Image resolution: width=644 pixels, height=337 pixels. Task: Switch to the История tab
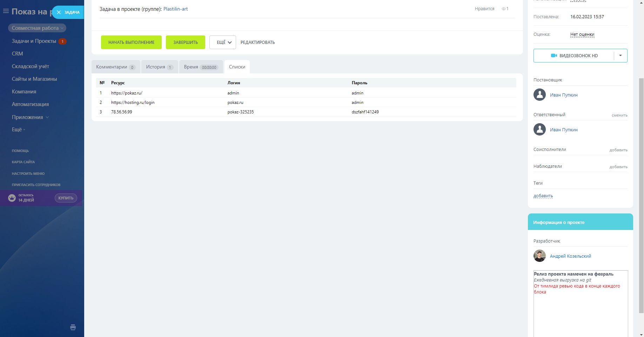[x=160, y=67]
